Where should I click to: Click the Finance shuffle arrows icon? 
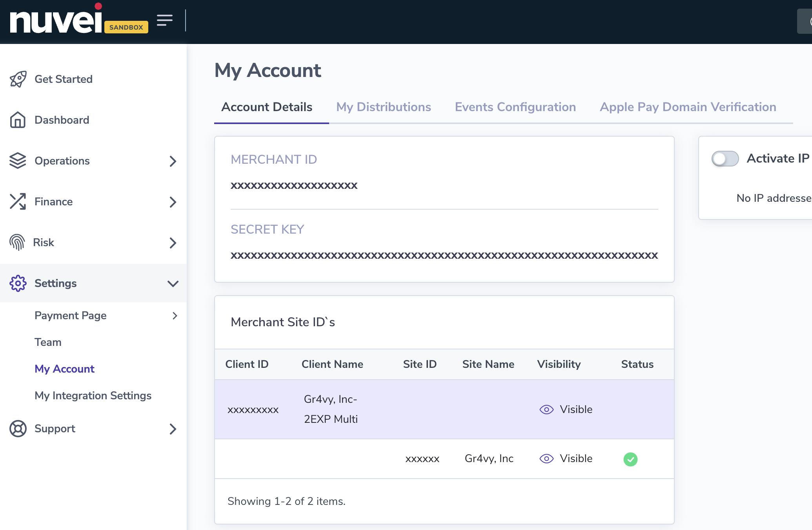[x=18, y=201]
